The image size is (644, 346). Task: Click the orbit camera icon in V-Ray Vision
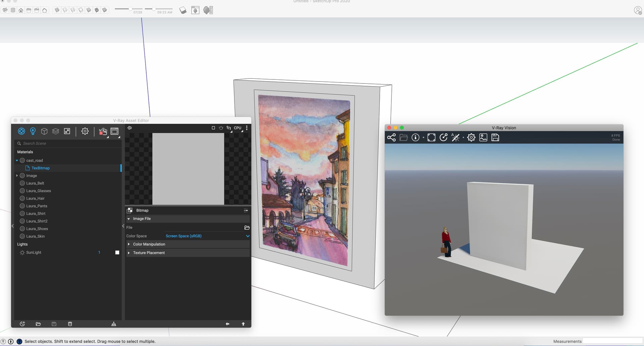pyautogui.click(x=443, y=137)
